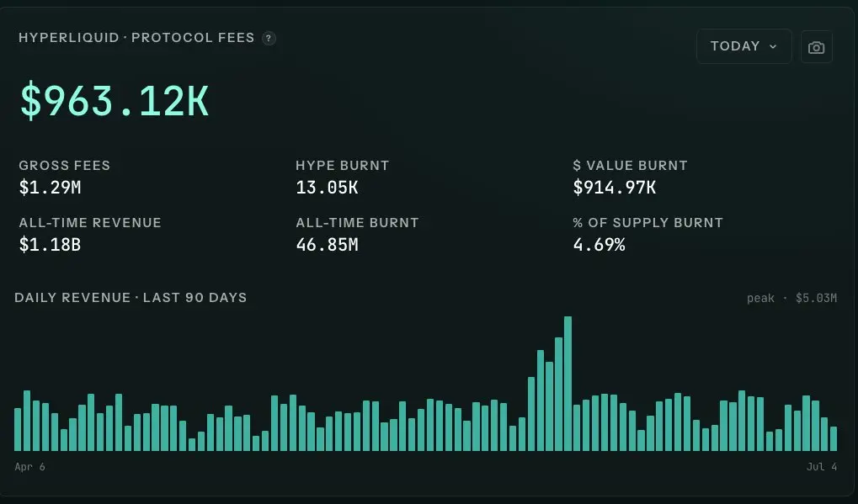Select the HYPE Burnt 13.05K value
The image size is (858, 504).
tap(327, 188)
